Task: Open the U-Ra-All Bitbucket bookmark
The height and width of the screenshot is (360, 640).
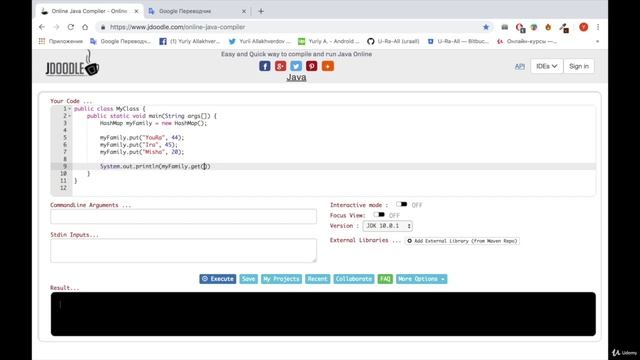Action: pos(458,41)
